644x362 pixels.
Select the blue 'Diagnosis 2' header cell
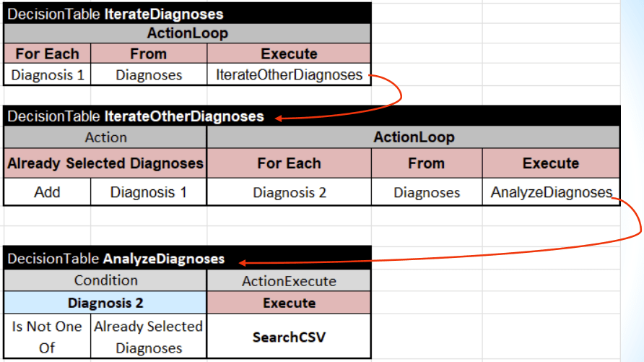[105, 303]
